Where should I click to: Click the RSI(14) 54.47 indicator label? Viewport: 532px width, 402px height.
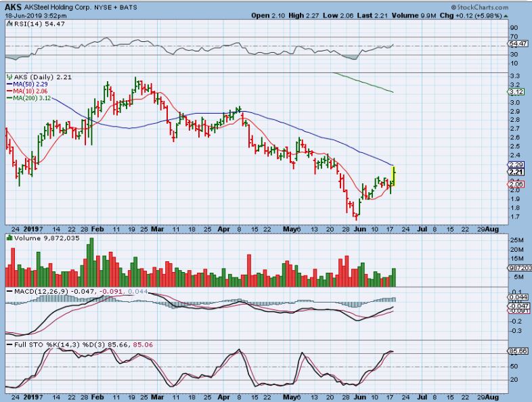(39, 24)
